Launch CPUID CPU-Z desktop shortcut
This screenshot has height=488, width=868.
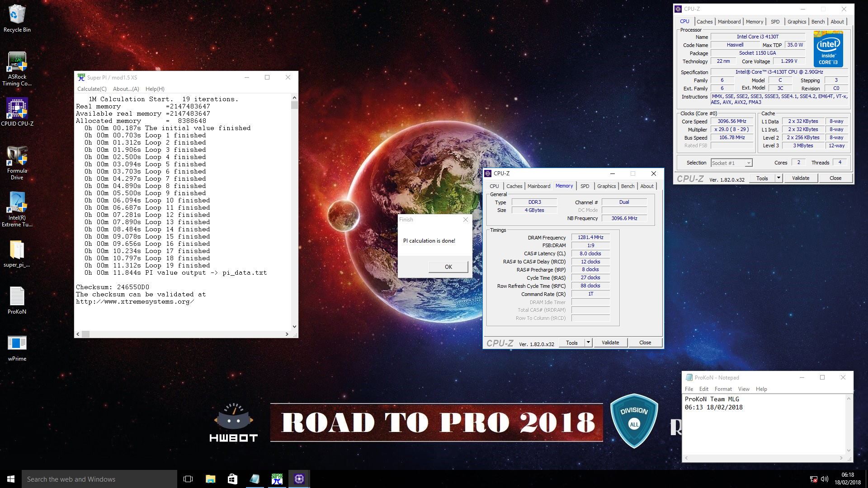pos(17,112)
